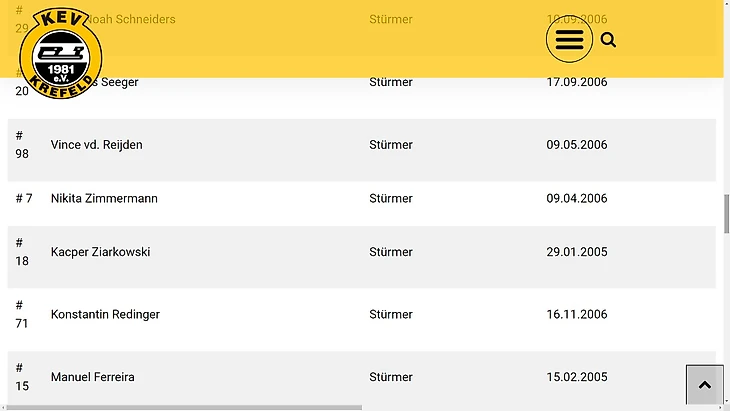Click birthdate 29.01.2005

577,252
